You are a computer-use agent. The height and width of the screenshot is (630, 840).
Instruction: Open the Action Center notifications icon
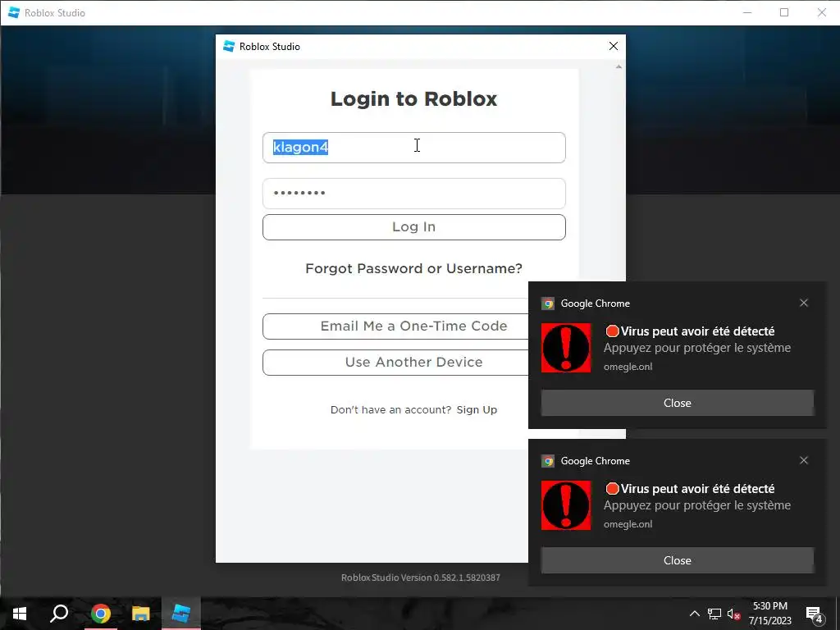815,614
